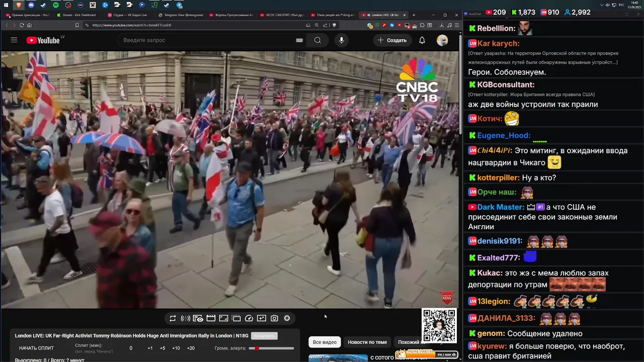Bookmark this page icon

77,25
